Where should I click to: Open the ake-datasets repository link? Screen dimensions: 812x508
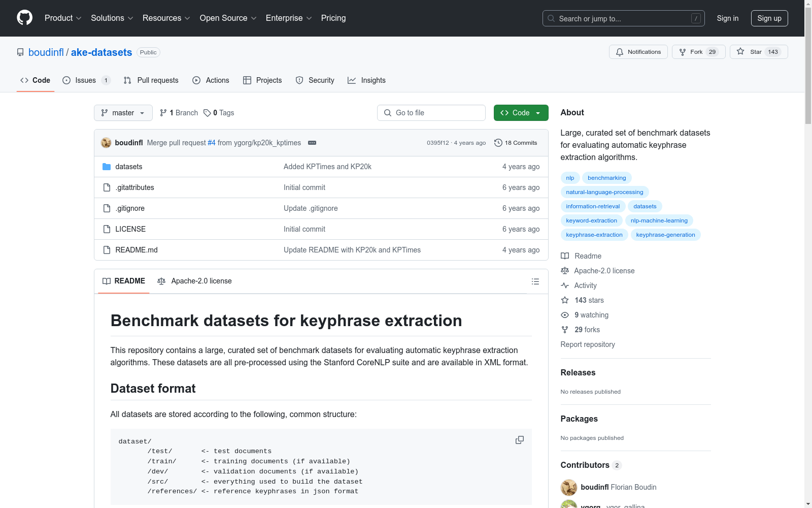tap(101, 52)
